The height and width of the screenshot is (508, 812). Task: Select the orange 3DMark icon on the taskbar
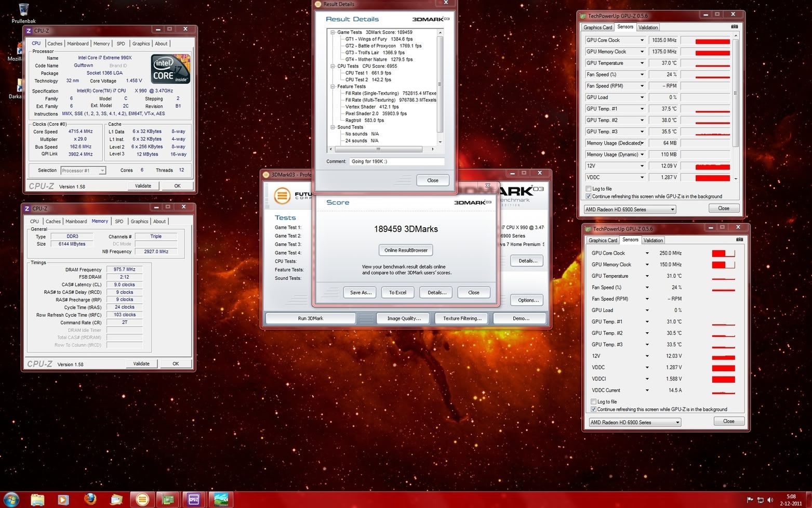pyautogui.click(x=142, y=500)
